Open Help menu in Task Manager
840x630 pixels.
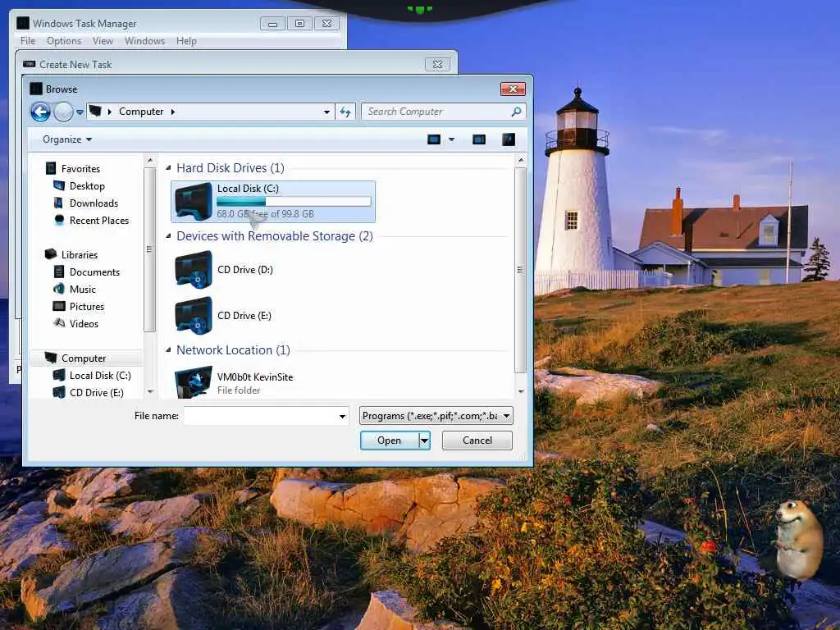[186, 41]
